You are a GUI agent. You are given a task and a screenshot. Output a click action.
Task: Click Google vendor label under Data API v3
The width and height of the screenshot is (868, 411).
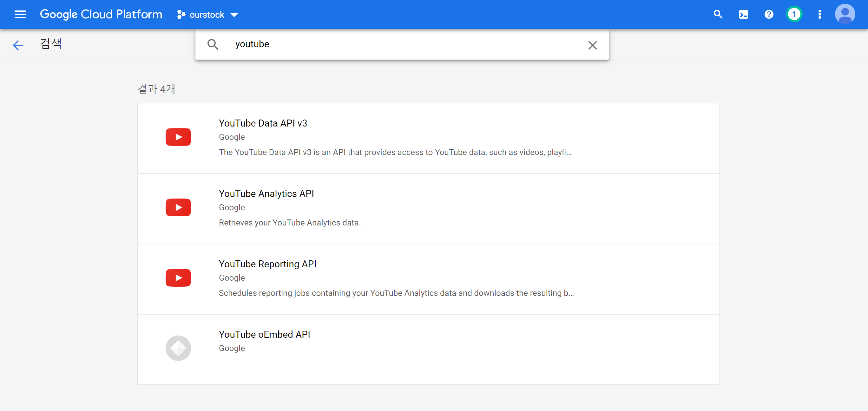tap(232, 137)
